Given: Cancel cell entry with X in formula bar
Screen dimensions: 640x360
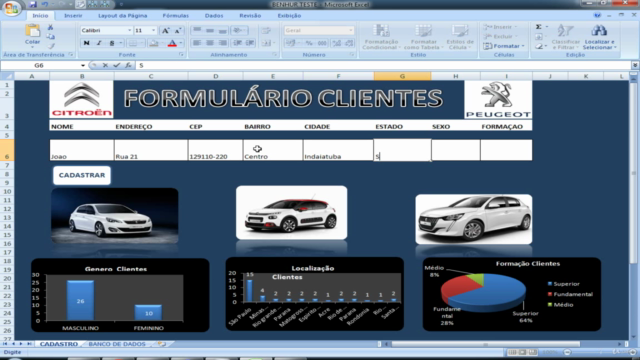Looking at the screenshot, I should coord(105,65).
